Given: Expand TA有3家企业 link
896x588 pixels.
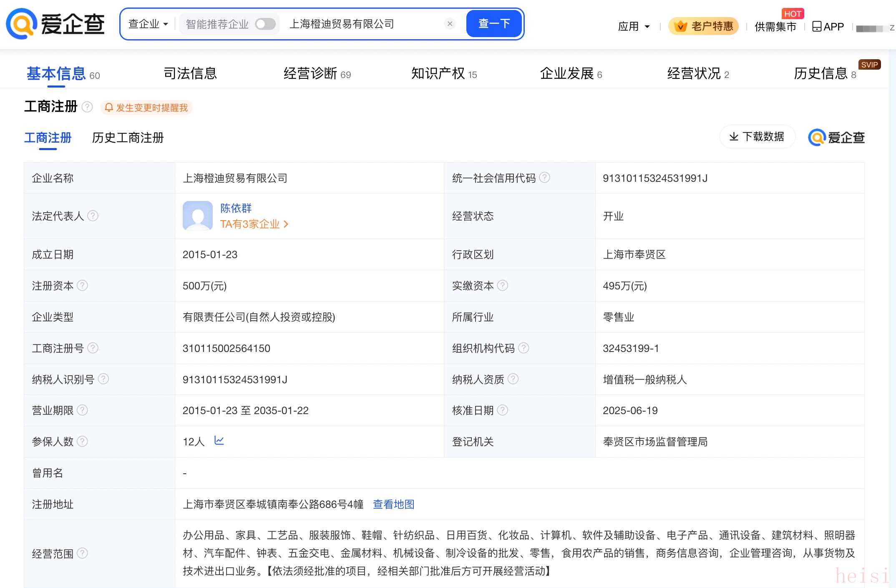Looking at the screenshot, I should click(254, 224).
